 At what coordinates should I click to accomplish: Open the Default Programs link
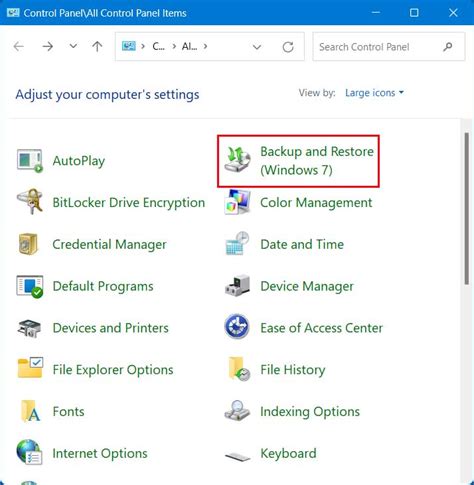pyautogui.click(x=103, y=286)
